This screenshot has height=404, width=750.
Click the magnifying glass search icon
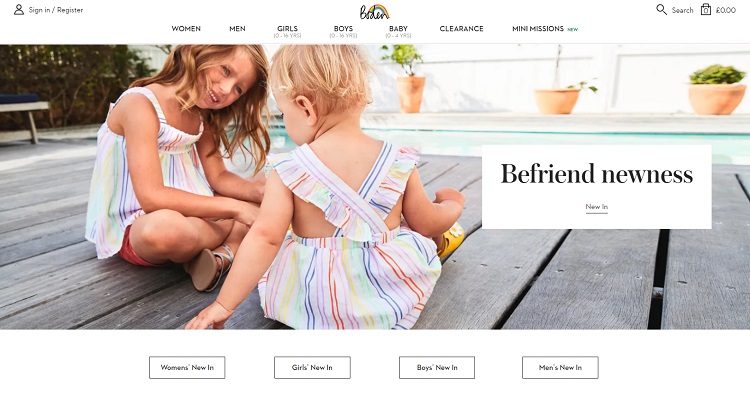coord(661,10)
